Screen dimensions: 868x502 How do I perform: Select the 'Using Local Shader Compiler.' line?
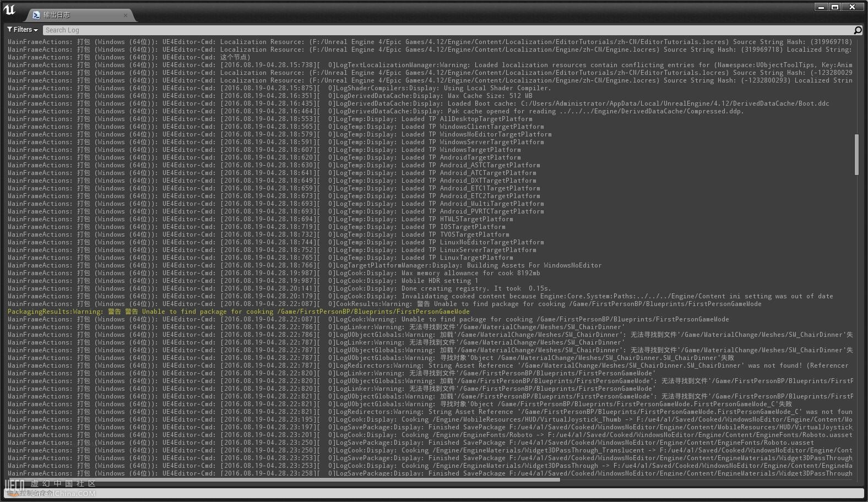[x=279, y=88]
